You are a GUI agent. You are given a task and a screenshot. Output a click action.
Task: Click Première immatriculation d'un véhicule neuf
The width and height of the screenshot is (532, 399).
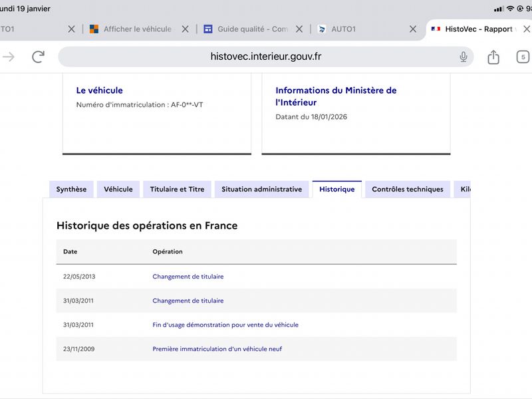pyautogui.click(x=217, y=349)
